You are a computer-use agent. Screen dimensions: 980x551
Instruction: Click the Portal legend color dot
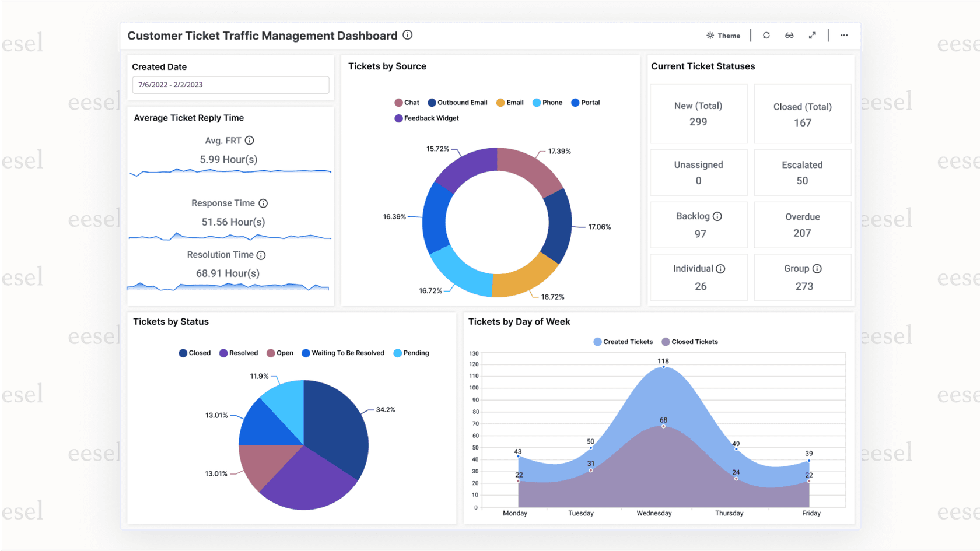pyautogui.click(x=575, y=102)
